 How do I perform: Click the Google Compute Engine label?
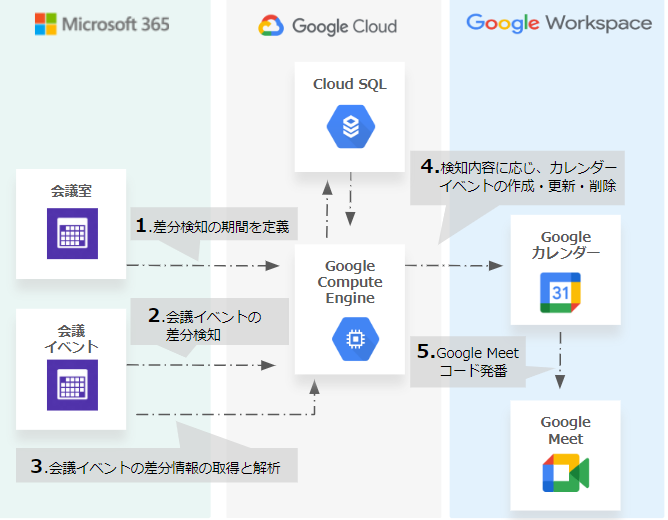[350, 282]
